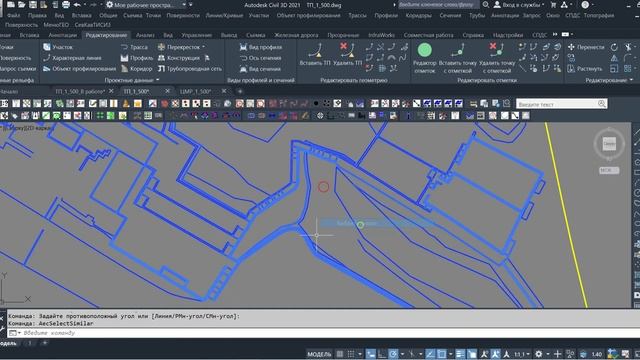Click the Rotate icon next to Перенести
The height and width of the screenshot is (360, 640).
pyautogui.click(x=614, y=47)
